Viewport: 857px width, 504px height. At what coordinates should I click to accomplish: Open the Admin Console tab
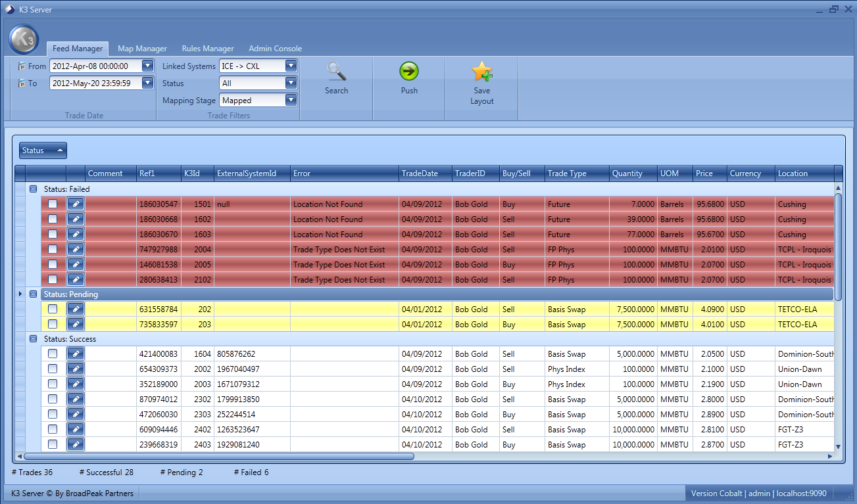click(275, 49)
